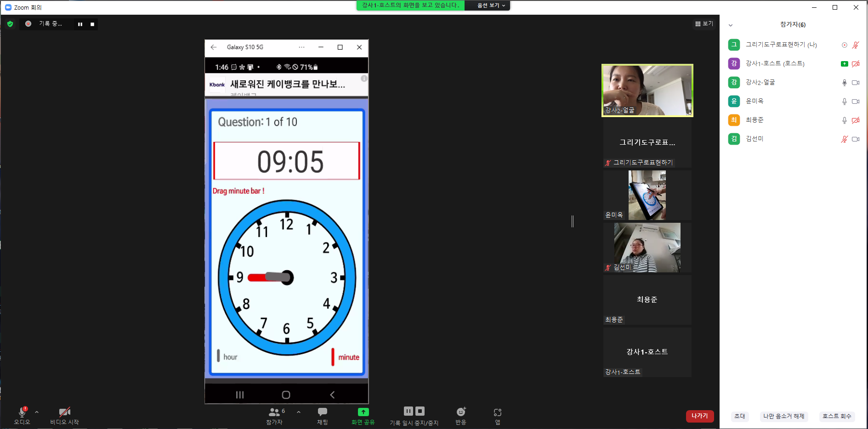The image size is (868, 429).
Task: Open more options in Galaxy S10 window
Action: pyautogui.click(x=301, y=47)
